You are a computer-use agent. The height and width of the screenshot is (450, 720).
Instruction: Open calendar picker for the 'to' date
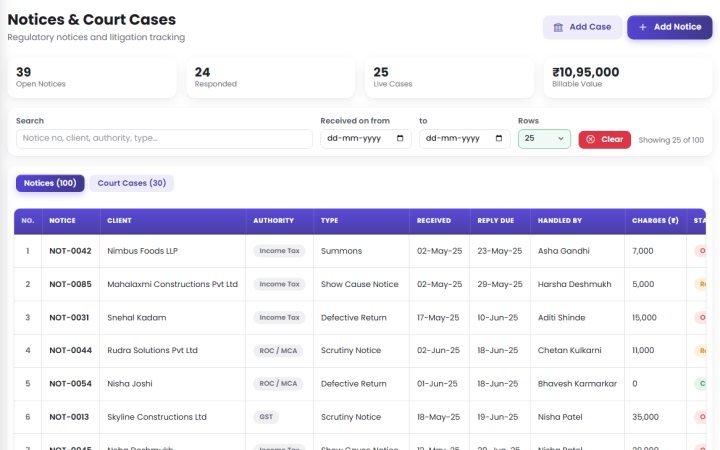coord(499,138)
